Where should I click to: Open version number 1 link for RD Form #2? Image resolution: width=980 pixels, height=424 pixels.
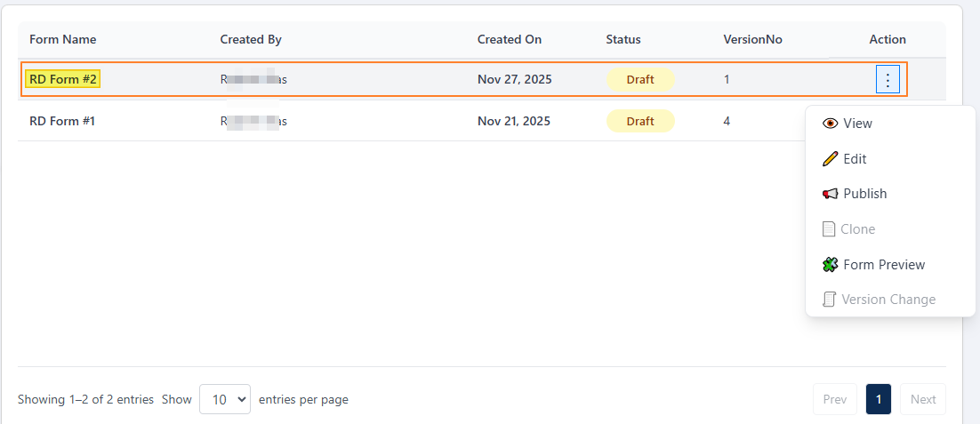click(727, 79)
